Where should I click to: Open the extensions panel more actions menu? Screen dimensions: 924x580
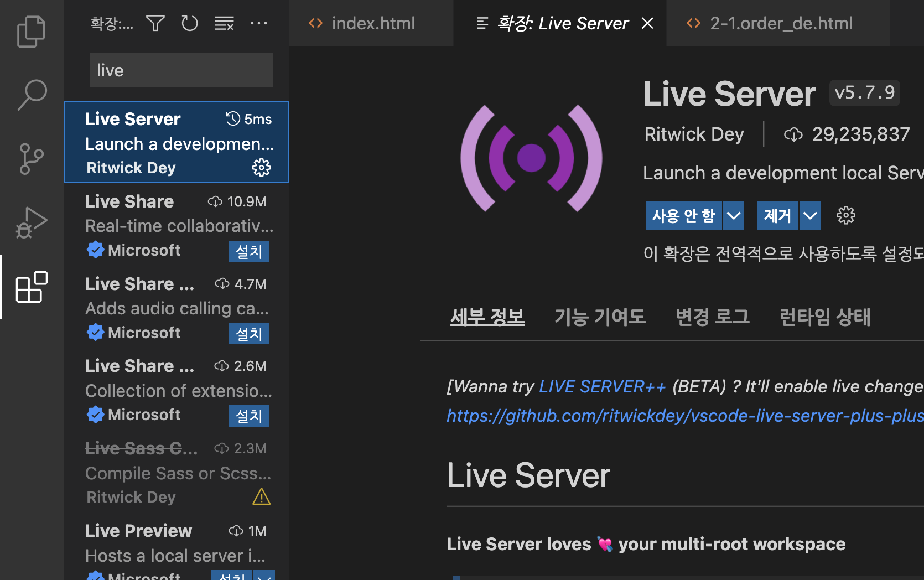pyautogui.click(x=258, y=23)
